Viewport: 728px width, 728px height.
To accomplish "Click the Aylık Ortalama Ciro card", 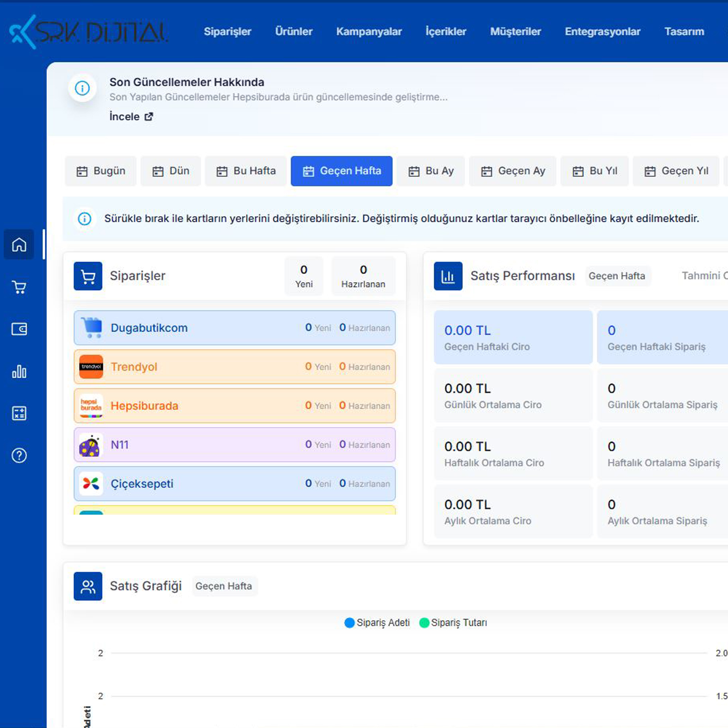I will pos(513,511).
